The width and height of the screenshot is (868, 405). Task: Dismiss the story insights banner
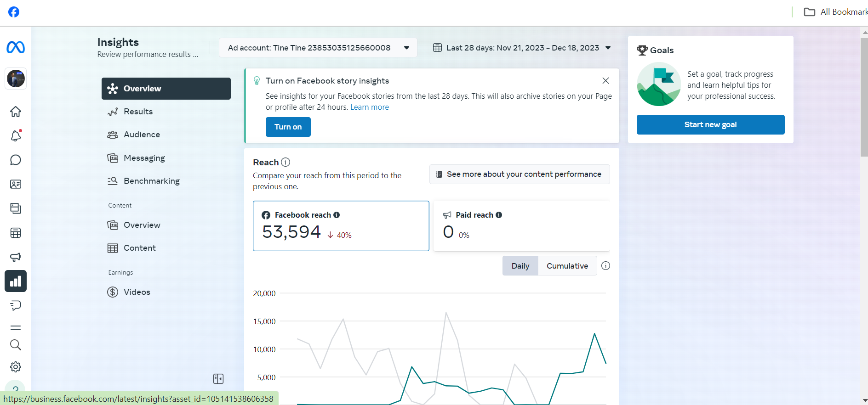(605, 81)
